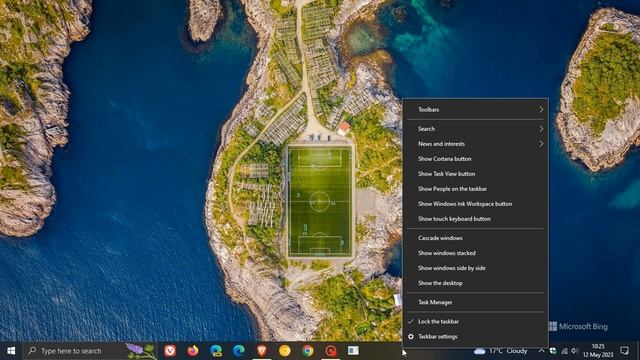640x360 pixels.
Task: Click the lavender search highlight image
Action: click(141, 351)
